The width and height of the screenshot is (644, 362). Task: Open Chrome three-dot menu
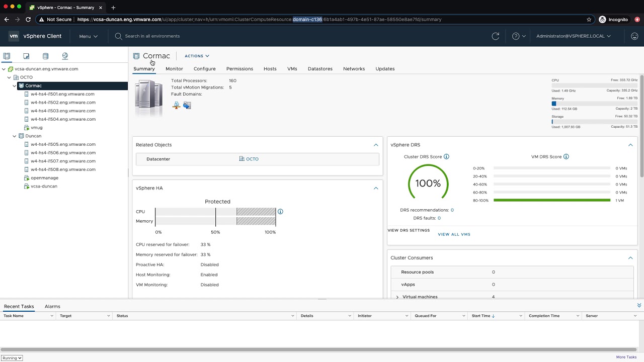637,20
